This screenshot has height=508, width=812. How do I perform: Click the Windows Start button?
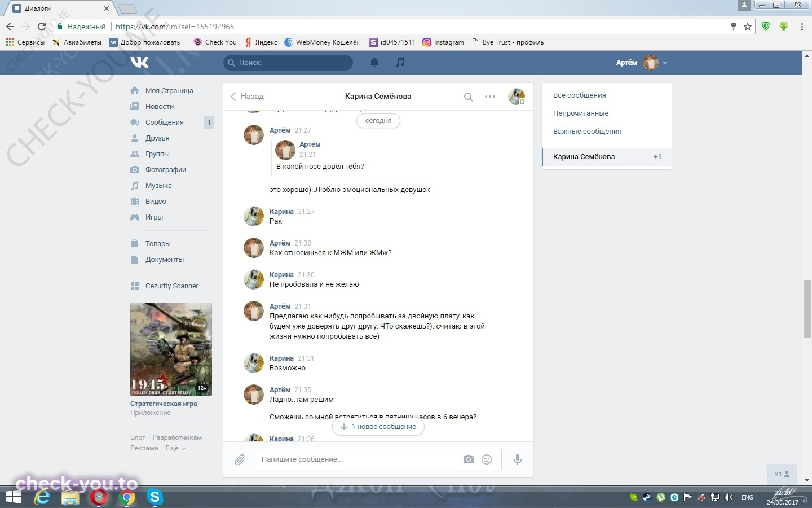13,497
